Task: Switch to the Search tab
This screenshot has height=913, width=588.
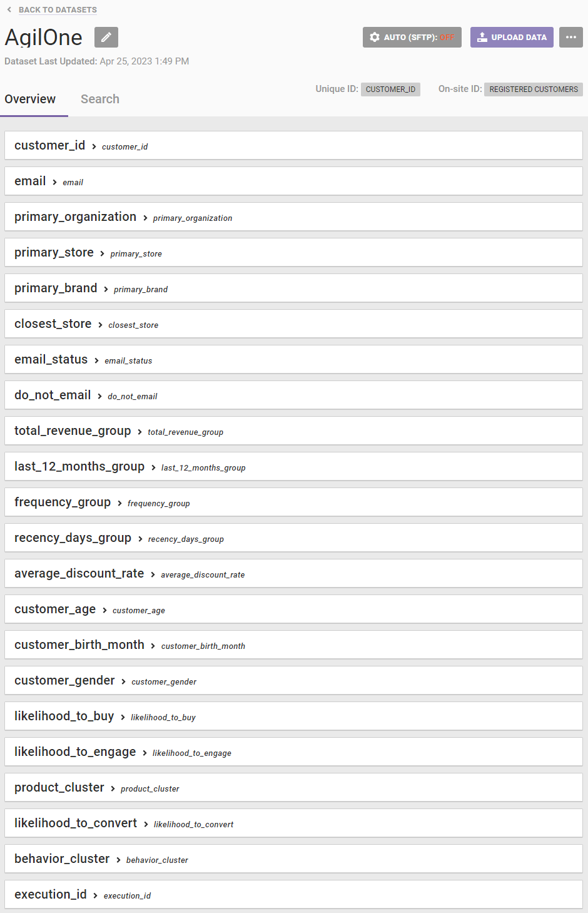Action: point(100,99)
